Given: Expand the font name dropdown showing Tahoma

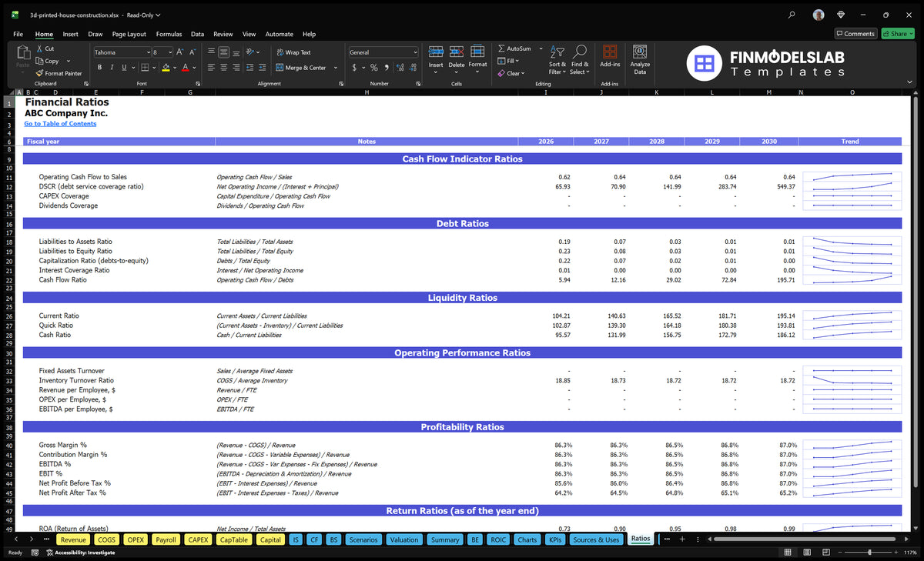Looking at the screenshot, I should [x=147, y=52].
